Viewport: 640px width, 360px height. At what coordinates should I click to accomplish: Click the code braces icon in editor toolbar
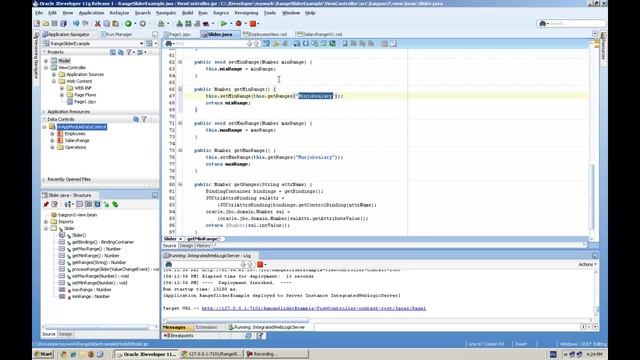[306, 44]
